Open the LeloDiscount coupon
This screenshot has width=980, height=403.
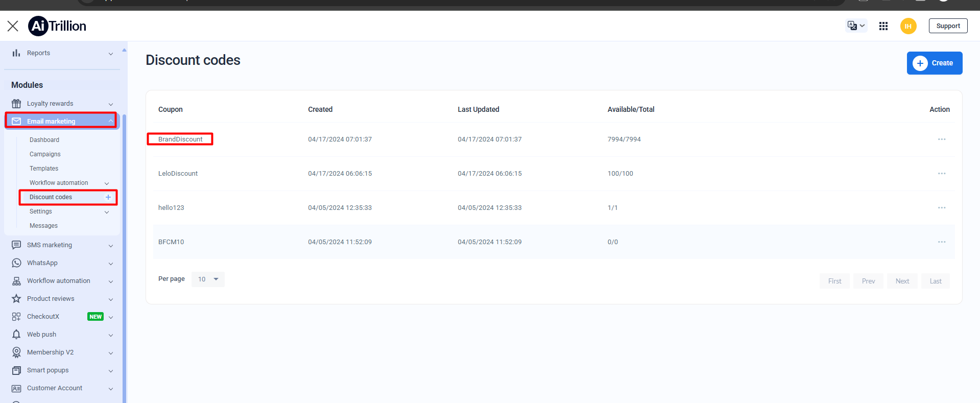(178, 174)
